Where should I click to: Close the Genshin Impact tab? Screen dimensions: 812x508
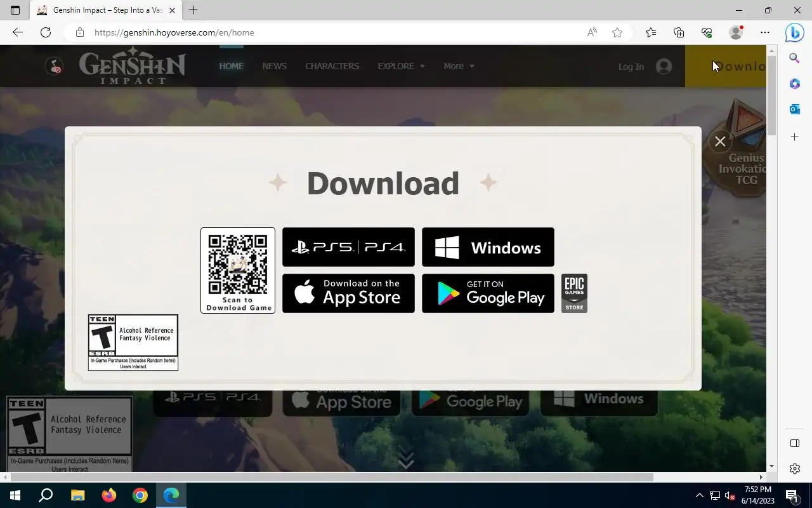172,10
